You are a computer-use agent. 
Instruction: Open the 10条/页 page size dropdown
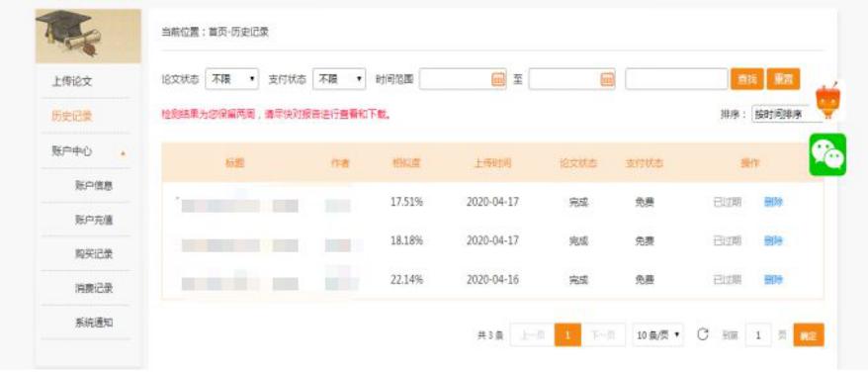(x=657, y=334)
